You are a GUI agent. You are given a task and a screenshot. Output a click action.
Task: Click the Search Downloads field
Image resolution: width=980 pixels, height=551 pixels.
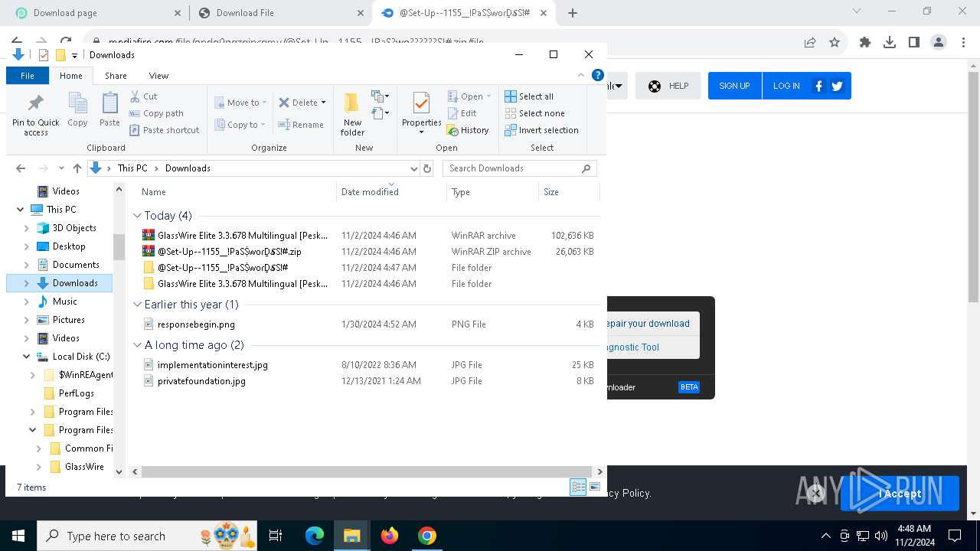pos(519,168)
